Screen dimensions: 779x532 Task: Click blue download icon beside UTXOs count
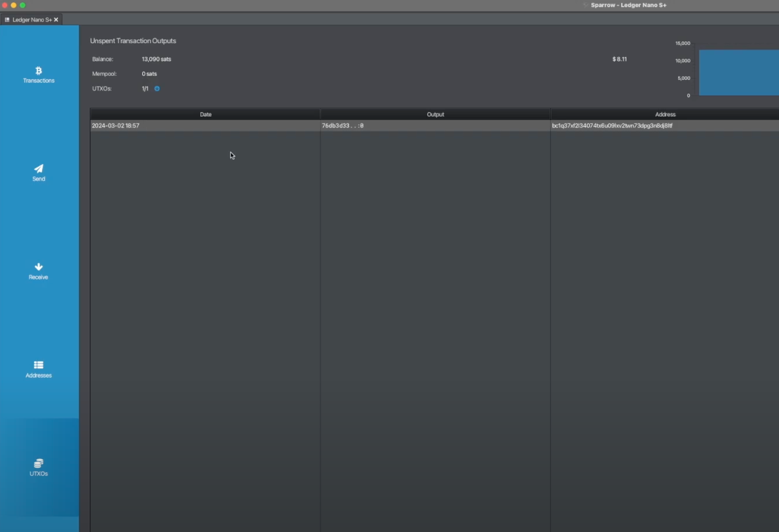tap(157, 89)
